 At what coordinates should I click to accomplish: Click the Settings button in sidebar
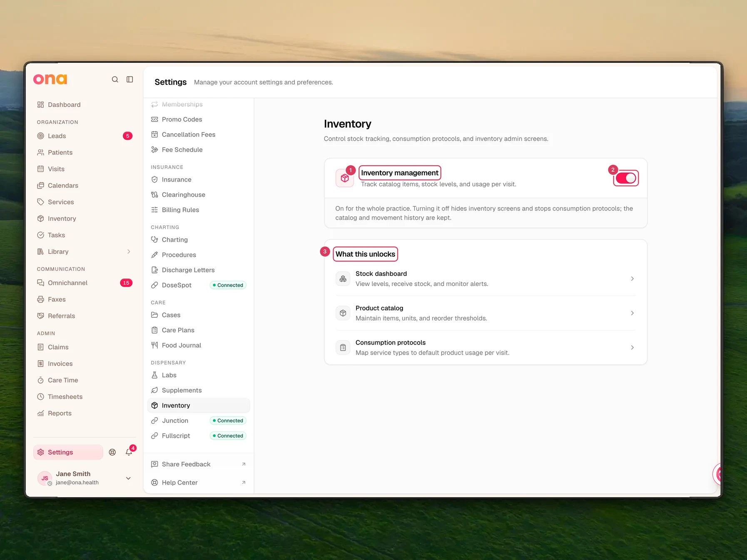click(x=68, y=452)
